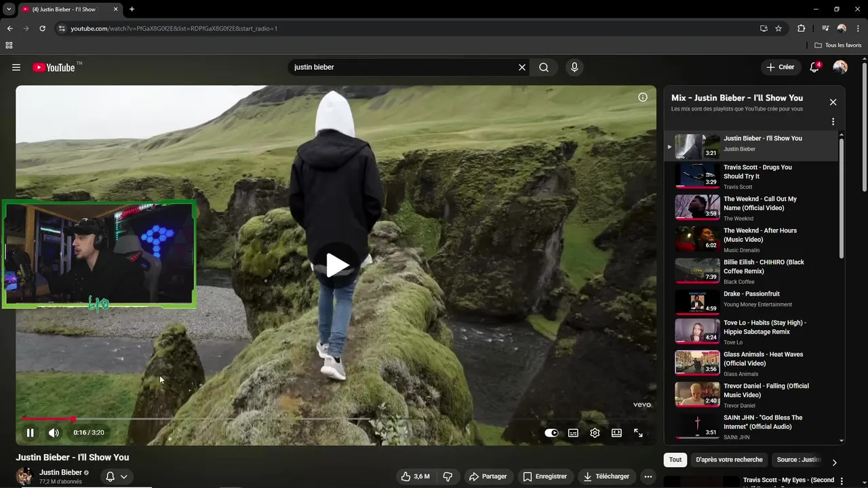Viewport: 868px width, 488px height.
Task: Enter fullscreen mode
Action: pyautogui.click(x=638, y=432)
